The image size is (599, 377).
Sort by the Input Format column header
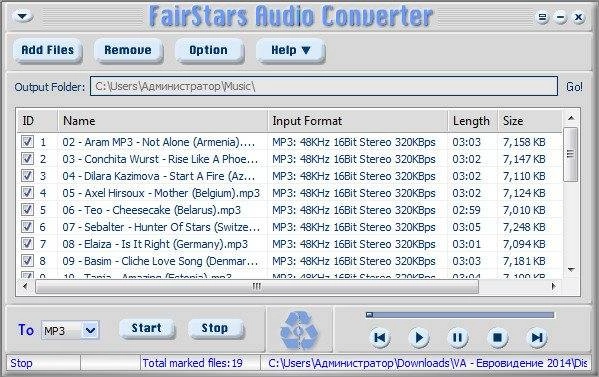[x=358, y=121]
